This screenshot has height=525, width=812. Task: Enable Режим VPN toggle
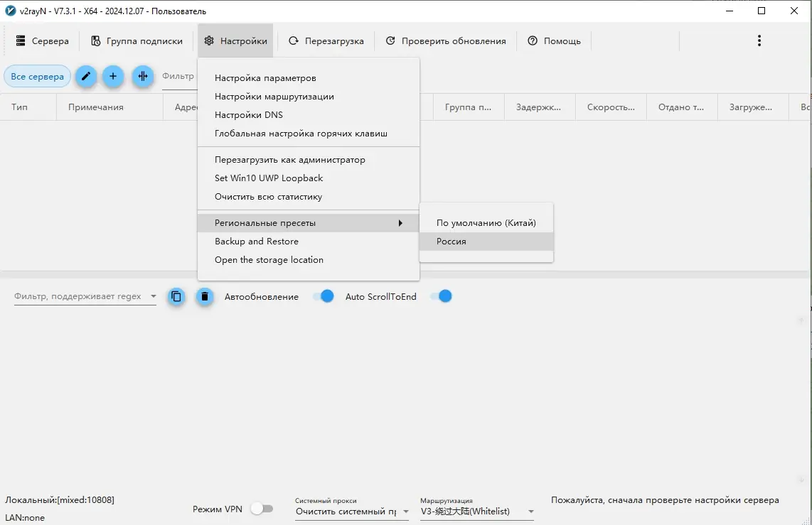pyautogui.click(x=262, y=509)
